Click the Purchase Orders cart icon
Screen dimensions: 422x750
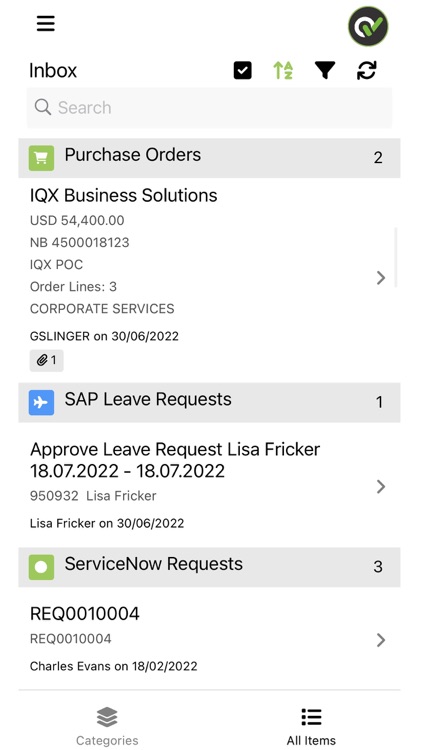pyautogui.click(x=41, y=158)
